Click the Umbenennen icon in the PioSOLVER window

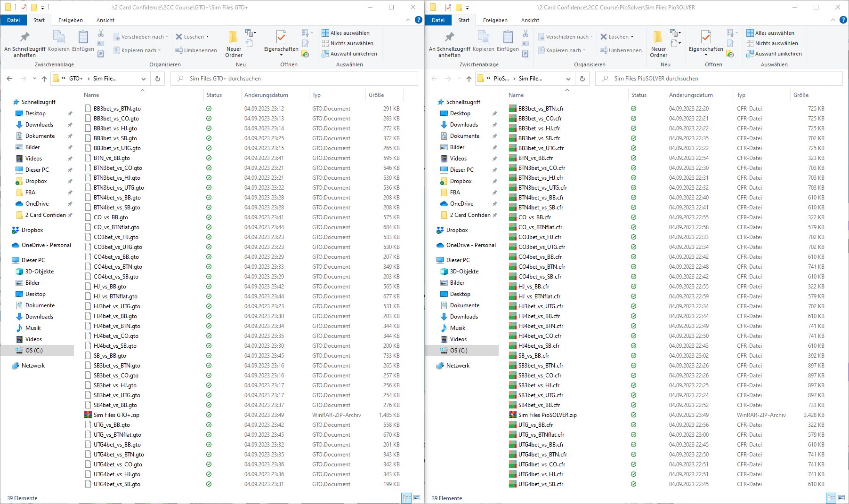[x=603, y=50]
